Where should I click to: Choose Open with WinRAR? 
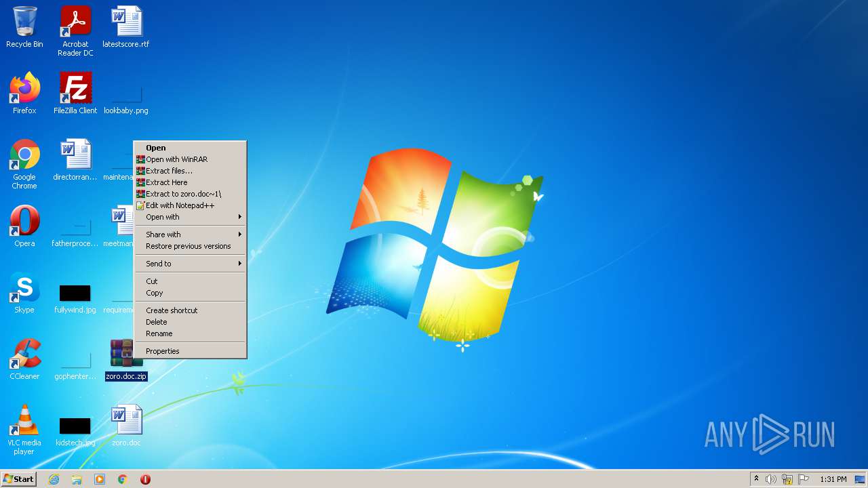pyautogui.click(x=190, y=159)
